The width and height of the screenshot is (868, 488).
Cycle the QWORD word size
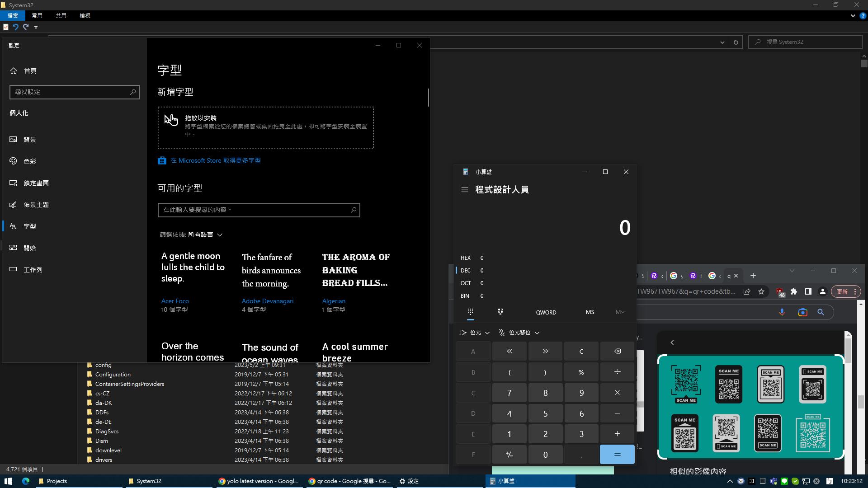[x=546, y=312]
